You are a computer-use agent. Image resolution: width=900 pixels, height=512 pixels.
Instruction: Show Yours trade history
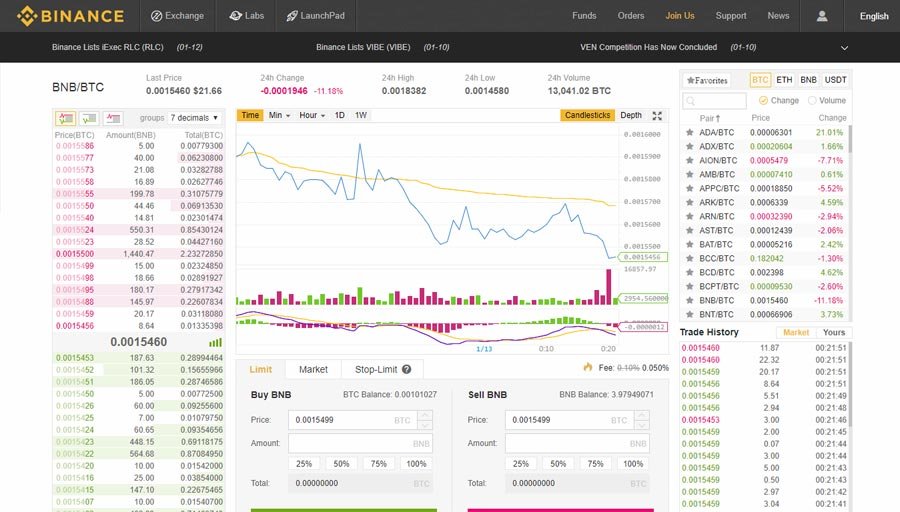834,332
